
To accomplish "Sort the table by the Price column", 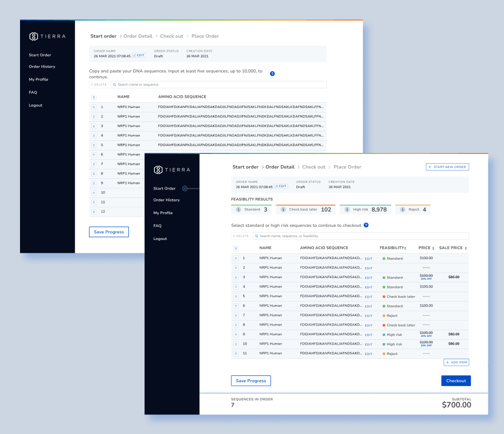I will point(433,248).
